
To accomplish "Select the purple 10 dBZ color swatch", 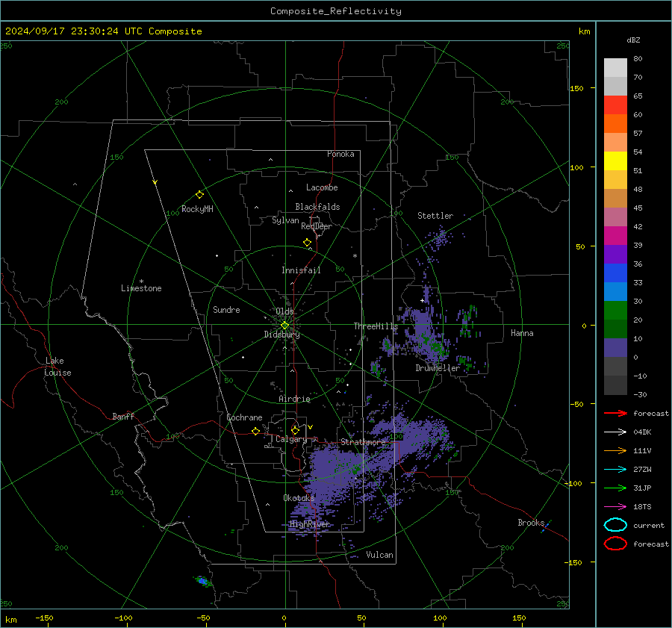I will click(x=615, y=347).
